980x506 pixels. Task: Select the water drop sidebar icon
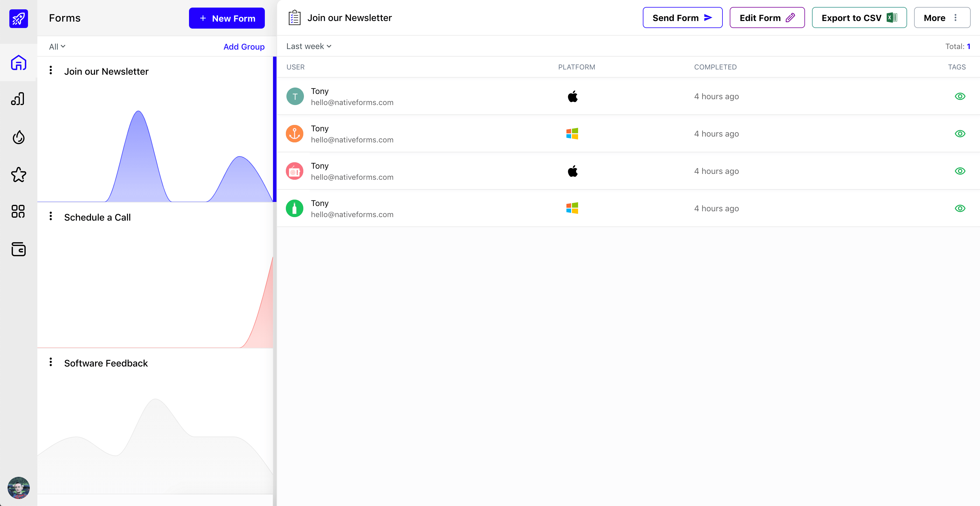pyautogui.click(x=19, y=137)
